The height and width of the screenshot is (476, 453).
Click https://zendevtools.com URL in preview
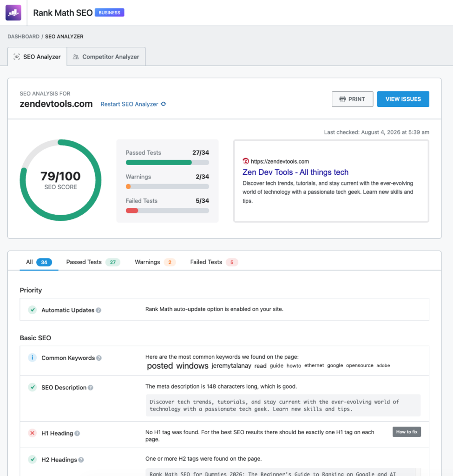pyautogui.click(x=280, y=161)
